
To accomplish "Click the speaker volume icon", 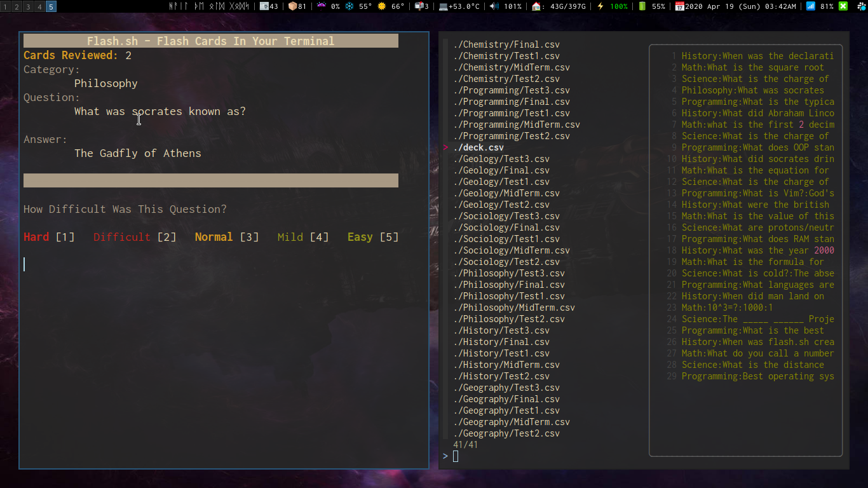I will pos(494,6).
